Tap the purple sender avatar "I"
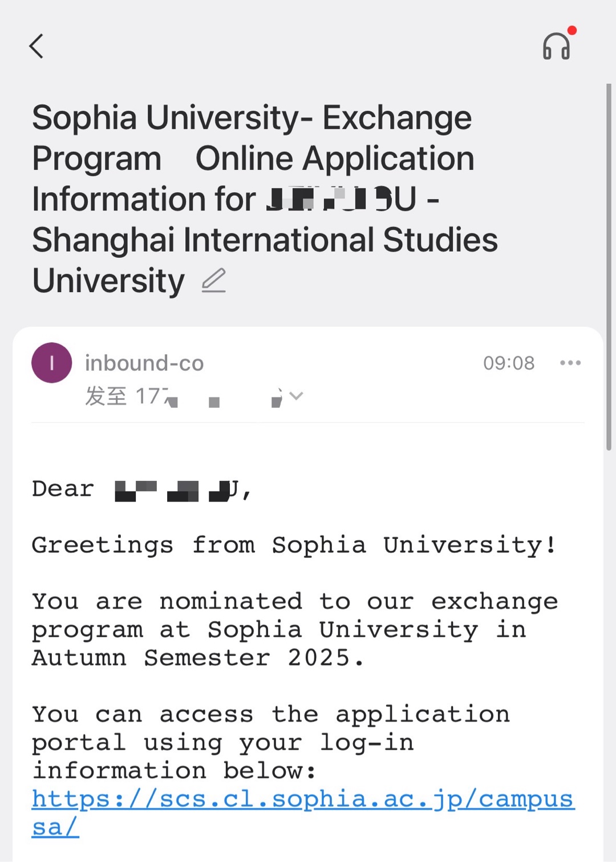 click(x=51, y=363)
